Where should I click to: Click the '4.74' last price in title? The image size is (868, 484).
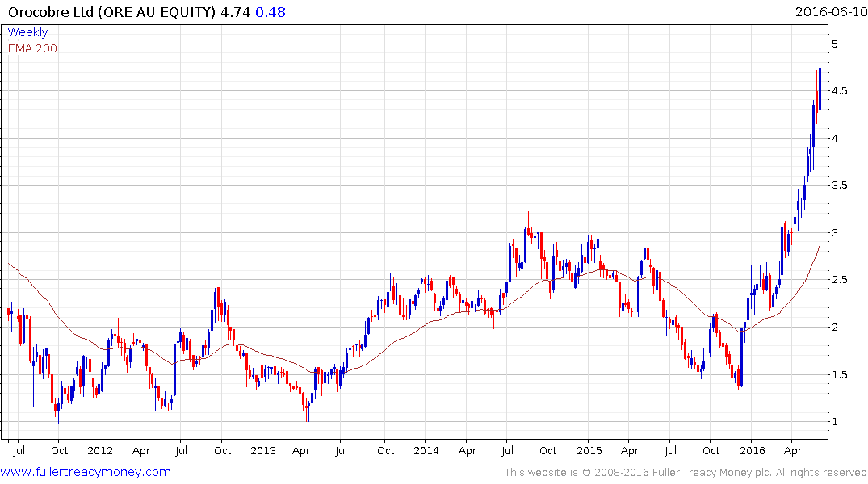(235, 11)
